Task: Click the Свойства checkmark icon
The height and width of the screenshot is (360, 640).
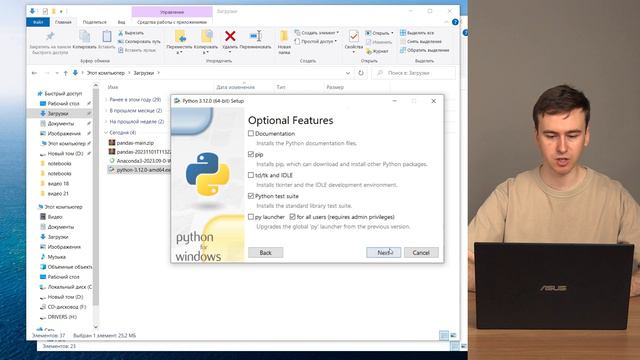Action: click(x=354, y=37)
